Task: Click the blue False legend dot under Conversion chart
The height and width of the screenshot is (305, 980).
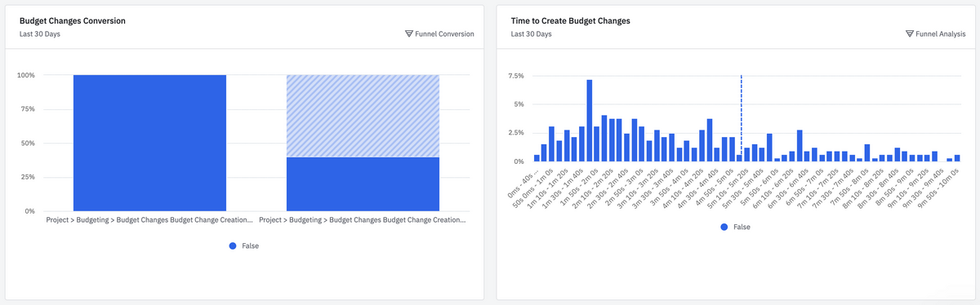Action: [233, 245]
